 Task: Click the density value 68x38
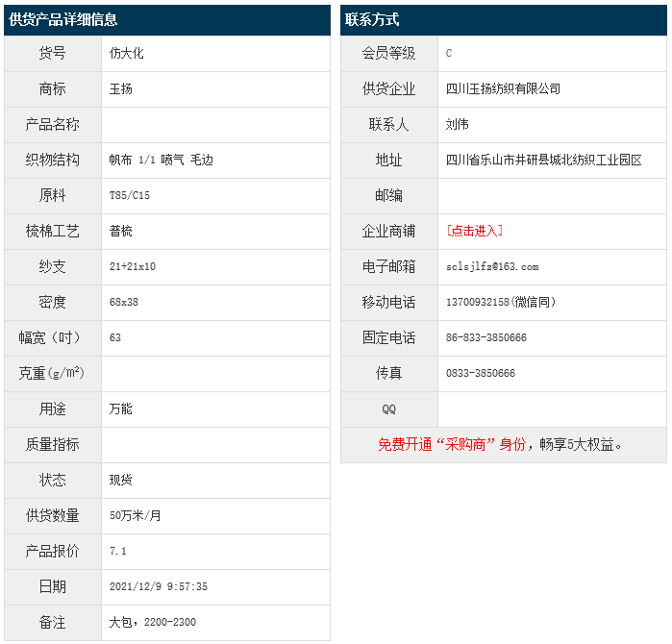[x=124, y=302]
